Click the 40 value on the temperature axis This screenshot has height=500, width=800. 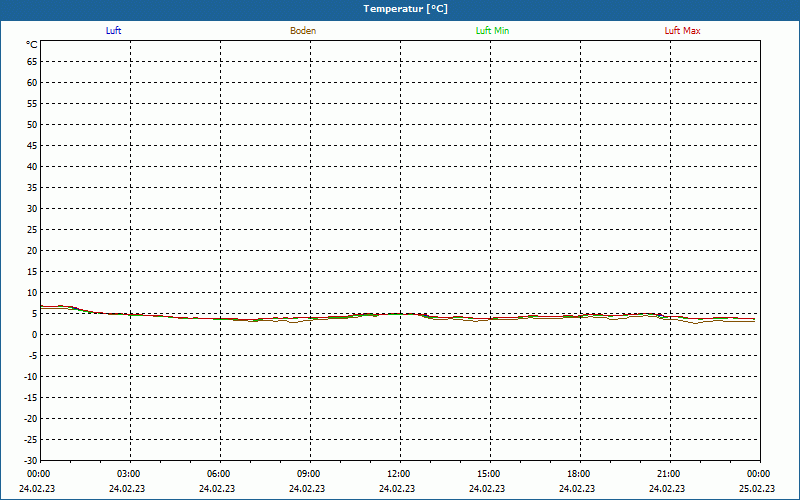(32, 167)
